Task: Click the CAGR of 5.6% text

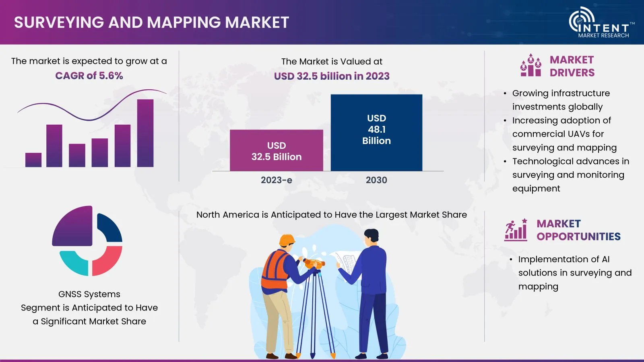Action: pos(89,76)
